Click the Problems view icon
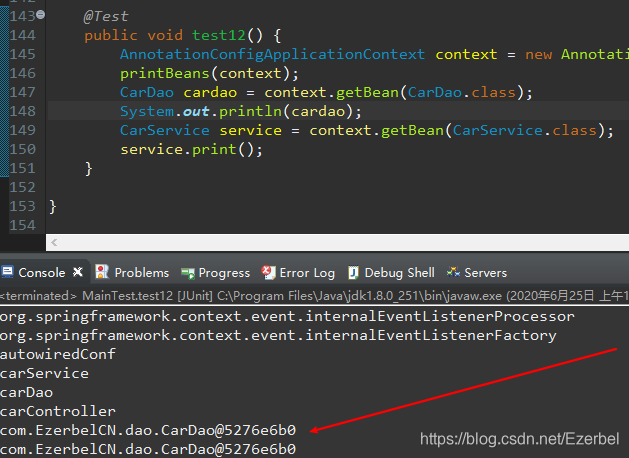This screenshot has width=629, height=458. pyautogui.click(x=102, y=272)
